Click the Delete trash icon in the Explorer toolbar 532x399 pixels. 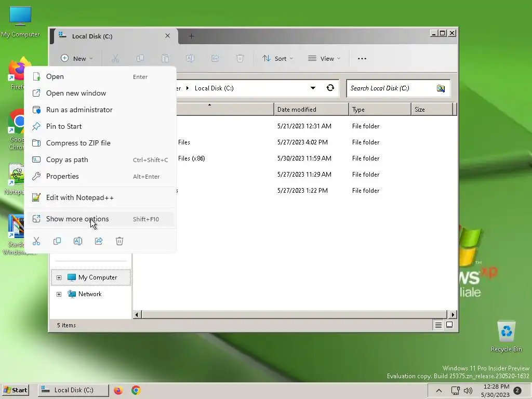240,58
